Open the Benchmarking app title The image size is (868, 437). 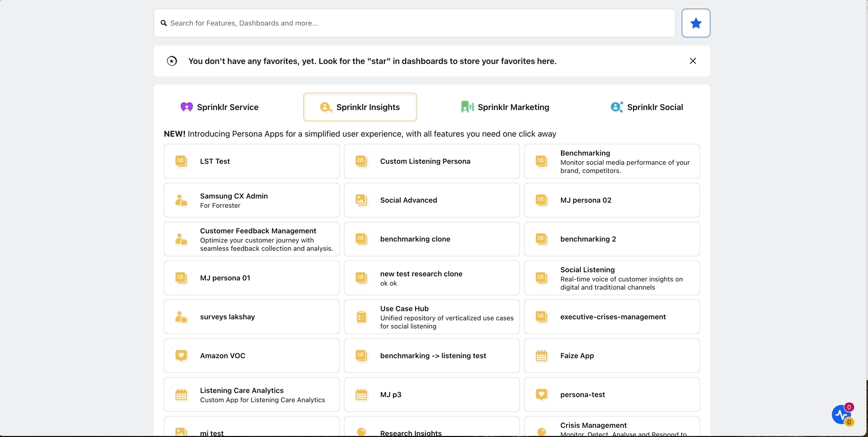pyautogui.click(x=585, y=153)
